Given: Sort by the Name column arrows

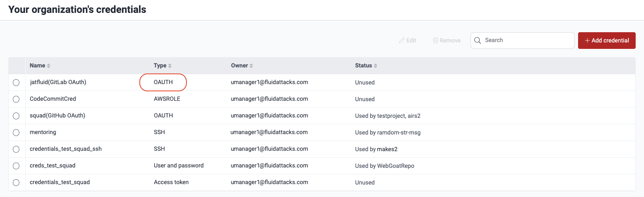Looking at the screenshot, I should click(48, 66).
